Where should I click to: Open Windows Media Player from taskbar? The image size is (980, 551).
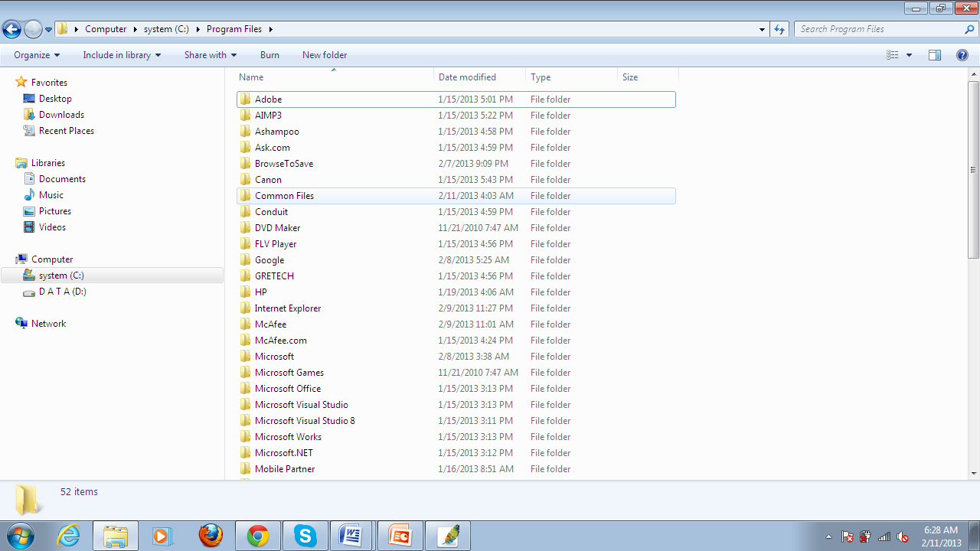(162, 536)
